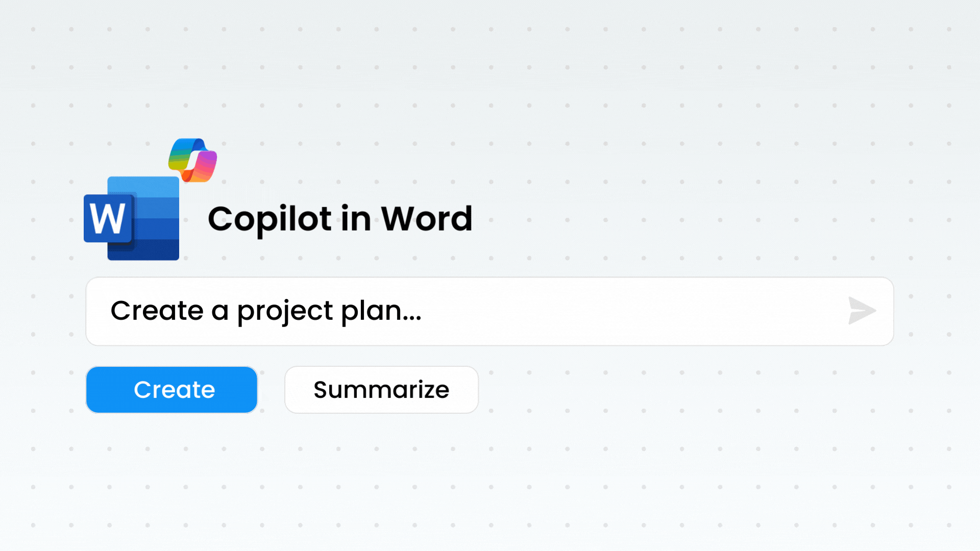Screen dimensions: 980x551
Task: Click the word 'in' in the heading
Action: pyautogui.click(x=356, y=219)
